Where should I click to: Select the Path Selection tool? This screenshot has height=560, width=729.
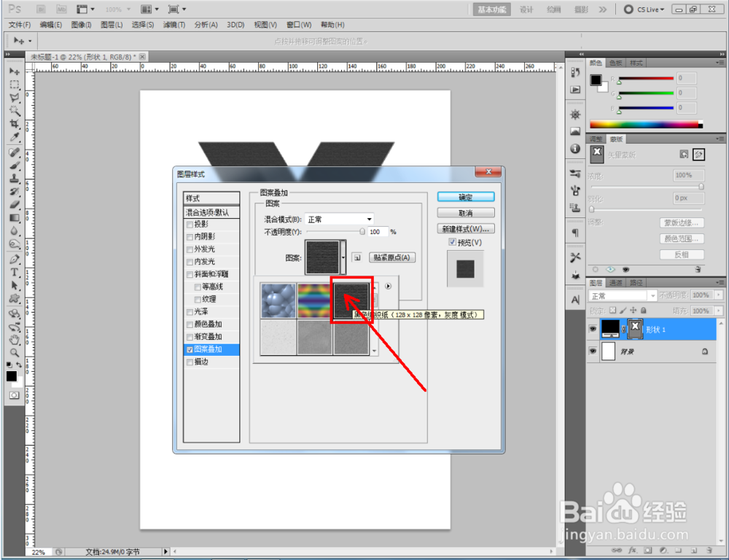pos(15,286)
